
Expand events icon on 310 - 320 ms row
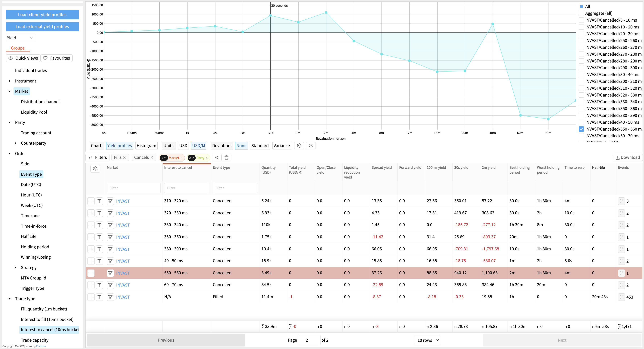(621, 201)
